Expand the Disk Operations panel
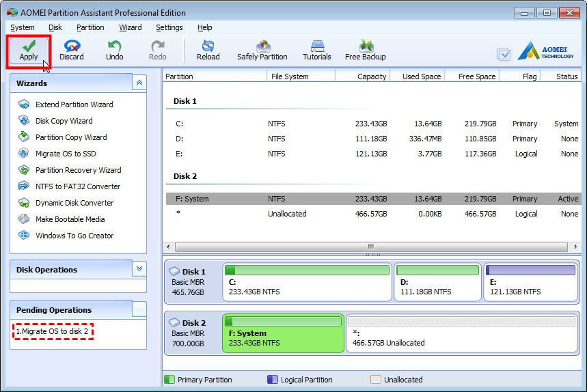 click(x=139, y=268)
